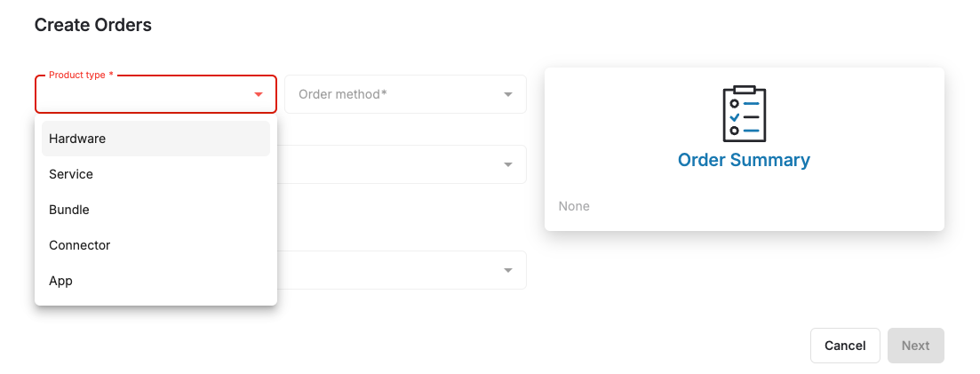
Task: Click the Cancel button
Action: click(x=845, y=346)
